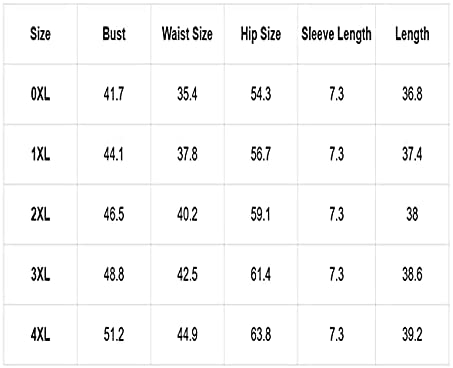Select the 0XL sleeve length 7.3 cell
Viewport: 453px width, 368px height.
pos(336,94)
